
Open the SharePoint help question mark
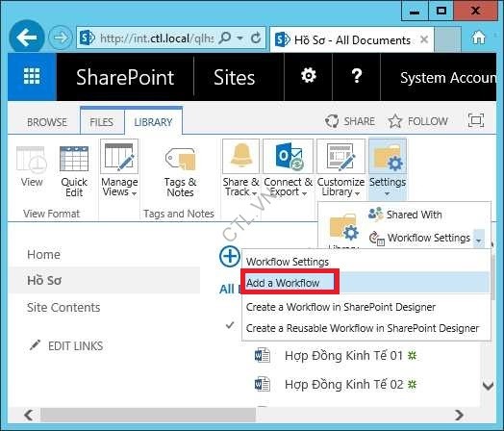[357, 76]
